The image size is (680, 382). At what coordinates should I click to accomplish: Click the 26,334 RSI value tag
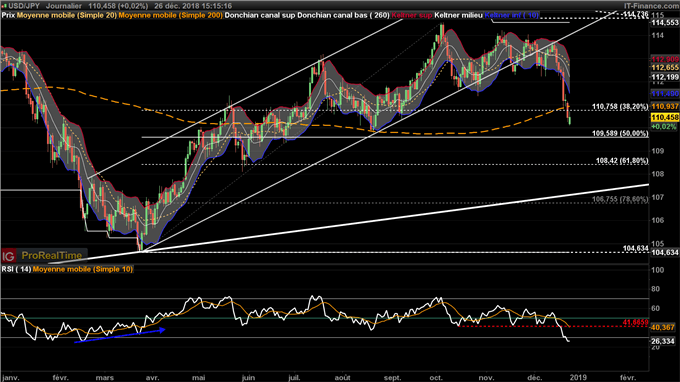point(664,341)
